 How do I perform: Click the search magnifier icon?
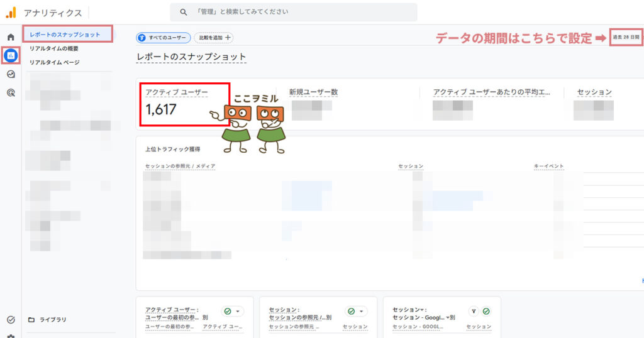click(184, 13)
